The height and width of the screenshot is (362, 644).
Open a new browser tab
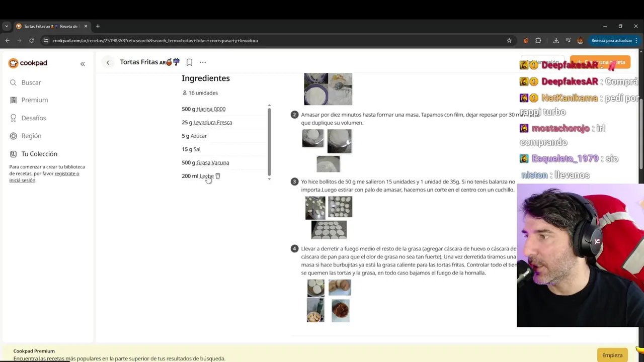(98, 26)
